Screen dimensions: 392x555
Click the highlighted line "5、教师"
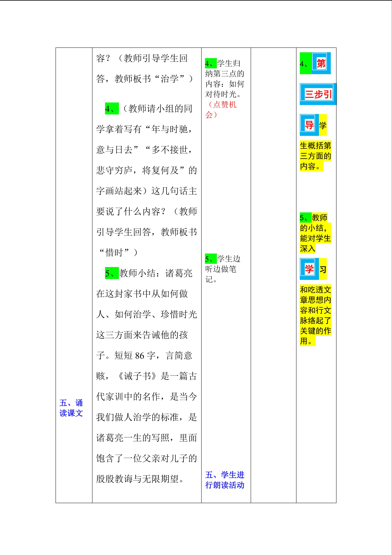pyautogui.click(x=314, y=218)
